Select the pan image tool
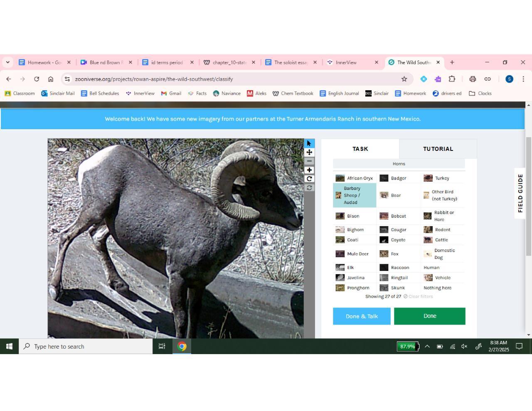Viewport: 532px width, 411px height. [x=309, y=152]
